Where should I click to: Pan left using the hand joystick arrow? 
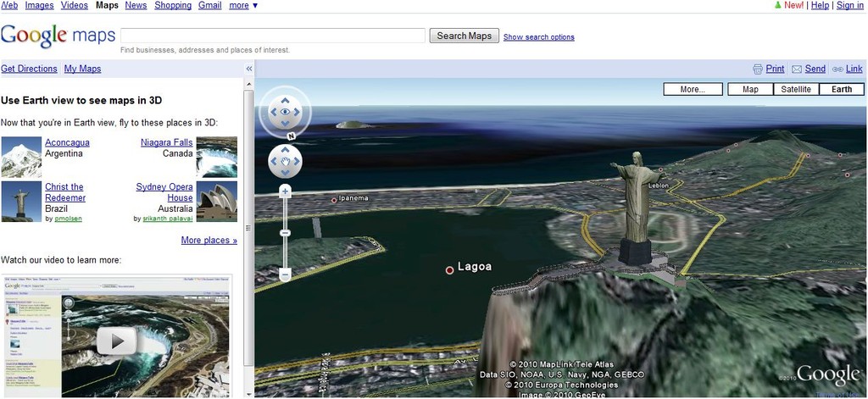click(273, 162)
